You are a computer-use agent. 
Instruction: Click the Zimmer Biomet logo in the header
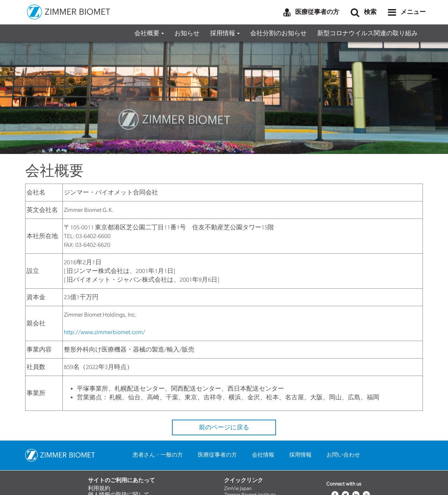click(68, 12)
